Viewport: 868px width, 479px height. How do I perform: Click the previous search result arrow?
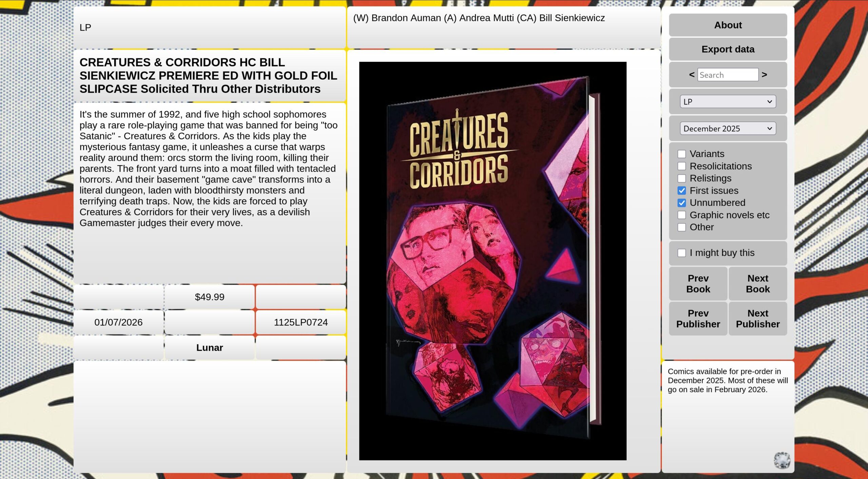pos(691,75)
